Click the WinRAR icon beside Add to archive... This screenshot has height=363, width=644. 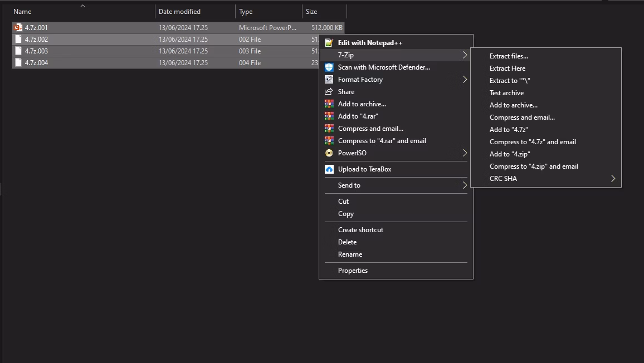pos(329,104)
